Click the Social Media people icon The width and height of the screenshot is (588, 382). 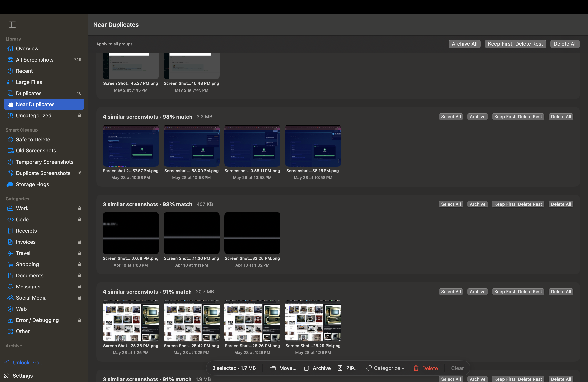(10, 298)
